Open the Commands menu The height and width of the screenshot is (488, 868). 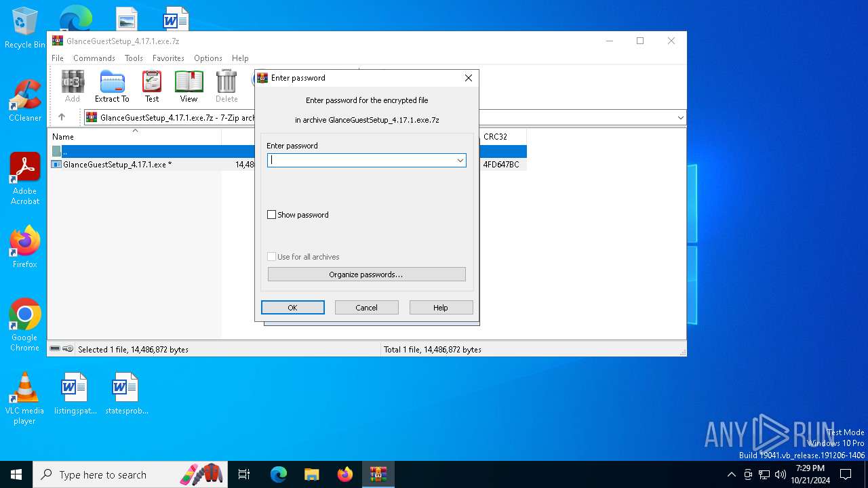click(94, 58)
